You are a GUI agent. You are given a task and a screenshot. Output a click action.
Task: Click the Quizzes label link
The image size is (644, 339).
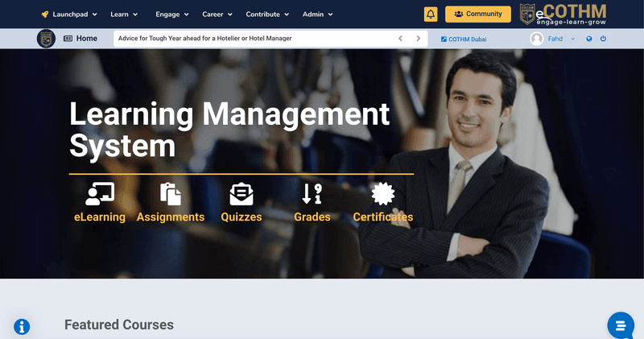tap(242, 217)
